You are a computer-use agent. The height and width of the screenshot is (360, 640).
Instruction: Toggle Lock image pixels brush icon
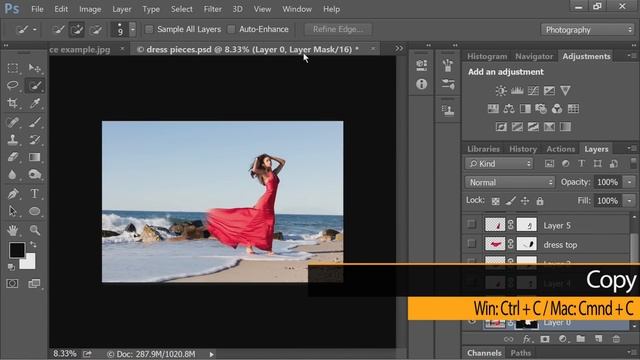tap(510, 201)
